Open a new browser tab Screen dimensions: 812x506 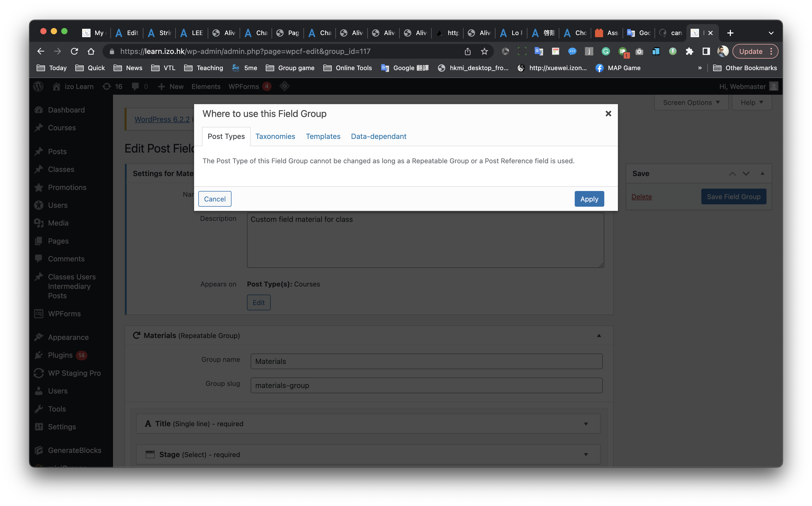[x=730, y=33]
